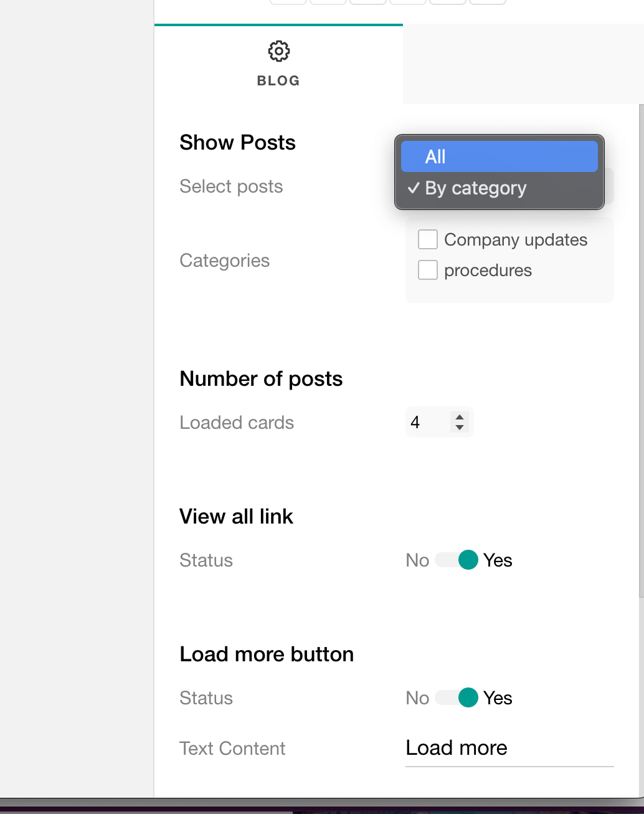
Task: Increase Loaded cards with the up arrow
Action: coord(460,417)
